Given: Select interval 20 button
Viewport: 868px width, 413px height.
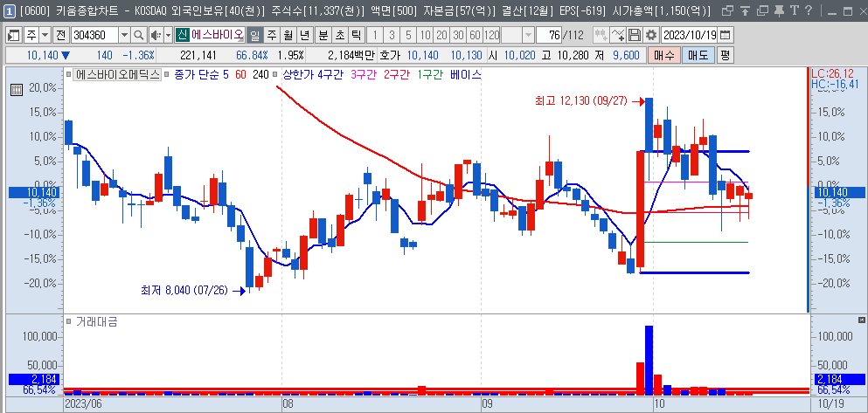Looking at the screenshot, I should click(441, 36).
